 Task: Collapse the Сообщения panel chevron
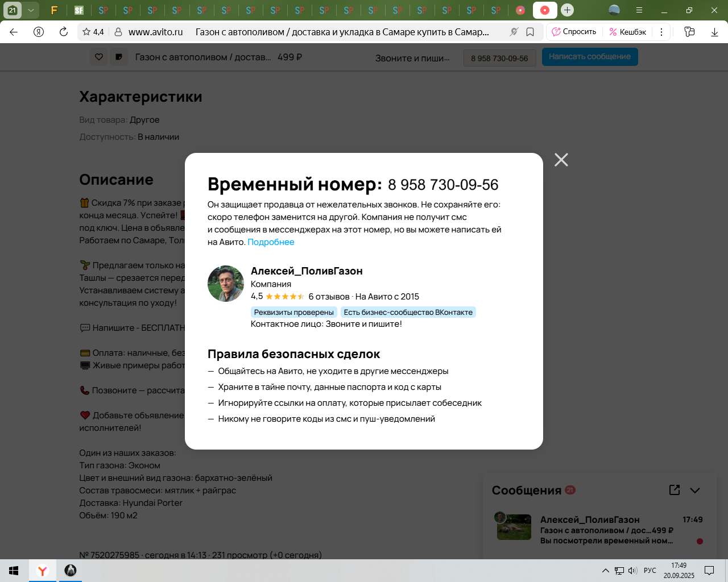click(x=695, y=490)
